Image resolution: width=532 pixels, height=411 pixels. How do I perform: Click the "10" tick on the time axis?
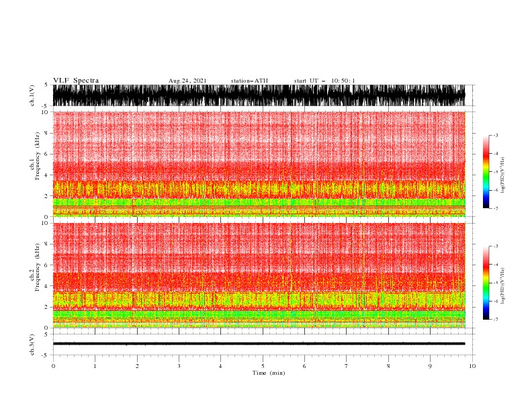(472, 366)
